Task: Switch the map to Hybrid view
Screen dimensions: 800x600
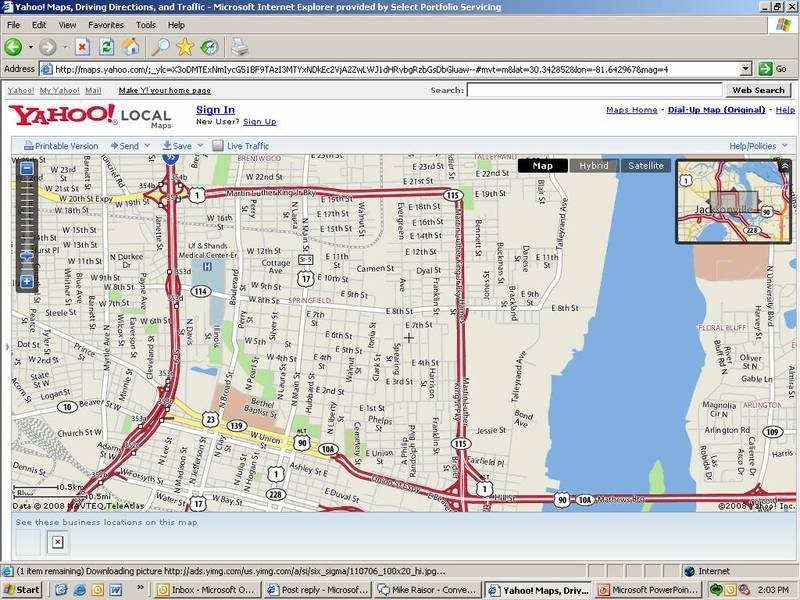Action: 593,166
